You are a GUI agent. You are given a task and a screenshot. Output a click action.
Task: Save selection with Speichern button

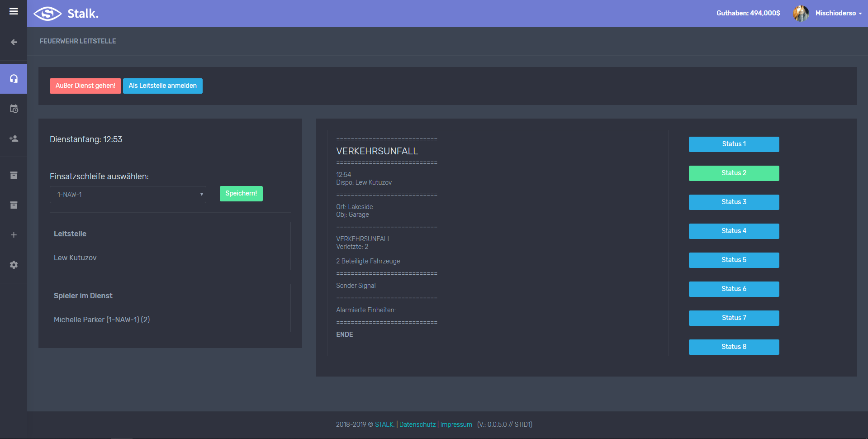(x=241, y=193)
